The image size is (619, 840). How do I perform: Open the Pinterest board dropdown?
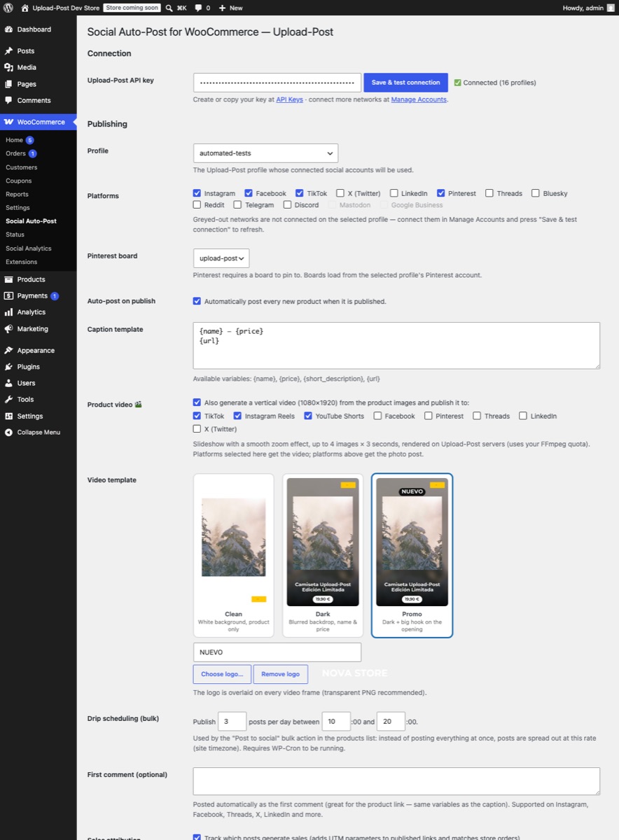click(x=221, y=258)
